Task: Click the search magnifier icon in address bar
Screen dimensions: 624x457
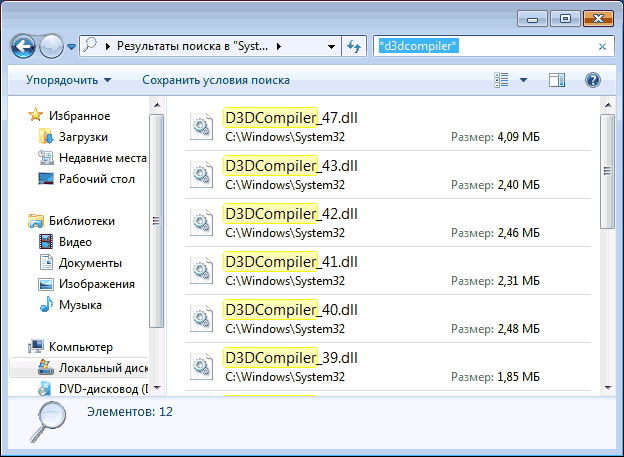Action: pos(90,46)
